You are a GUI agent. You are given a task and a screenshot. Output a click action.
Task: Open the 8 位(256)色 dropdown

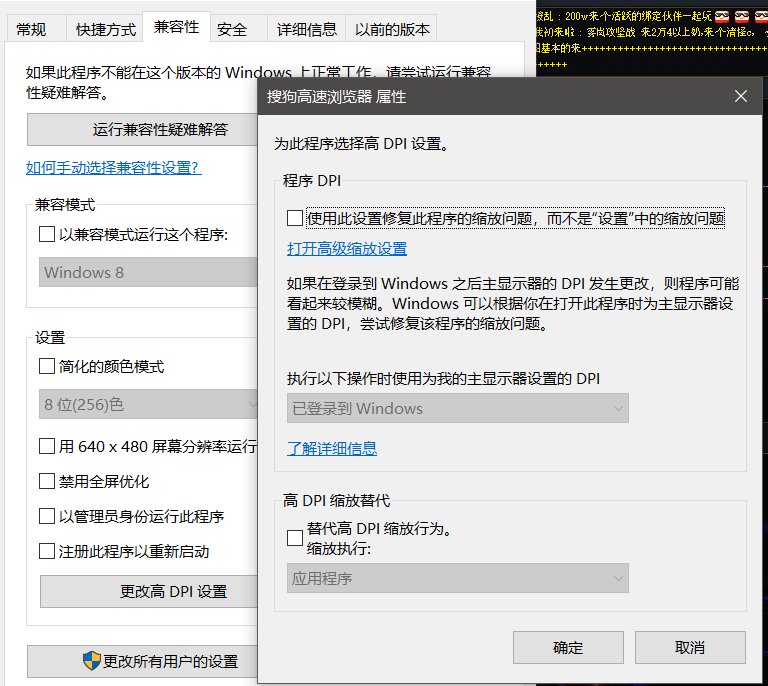[x=148, y=404]
